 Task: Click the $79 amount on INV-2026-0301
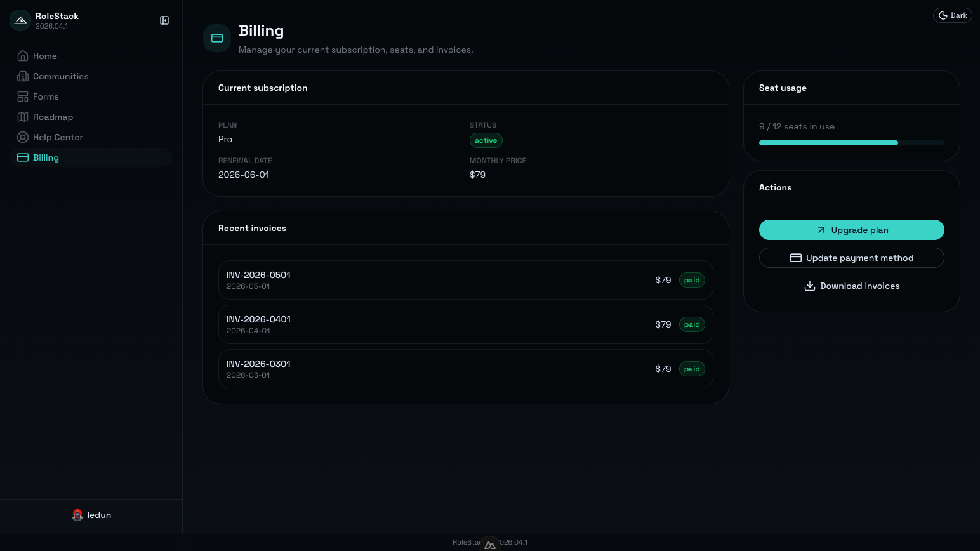pyautogui.click(x=663, y=369)
